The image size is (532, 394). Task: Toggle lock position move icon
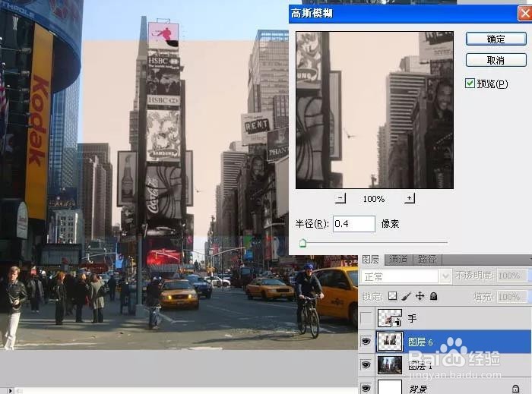(420, 296)
